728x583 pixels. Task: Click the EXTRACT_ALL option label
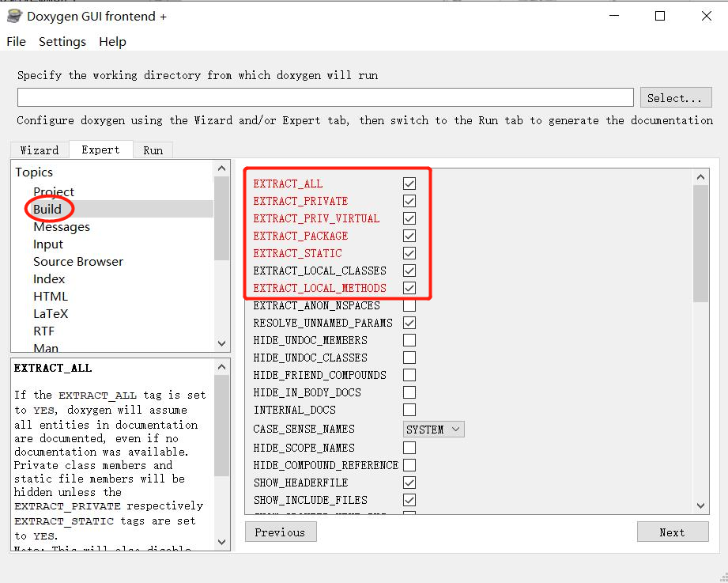[x=288, y=184]
